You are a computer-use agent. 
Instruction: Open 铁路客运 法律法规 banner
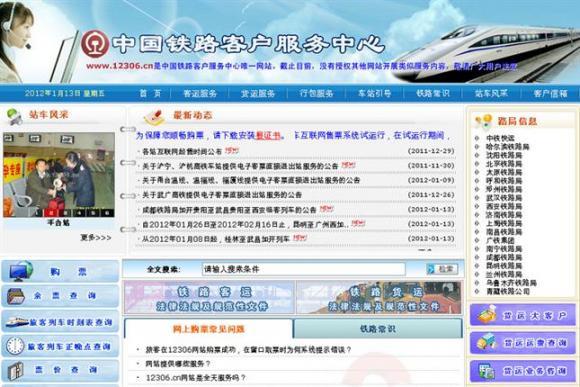pyautogui.click(x=209, y=297)
